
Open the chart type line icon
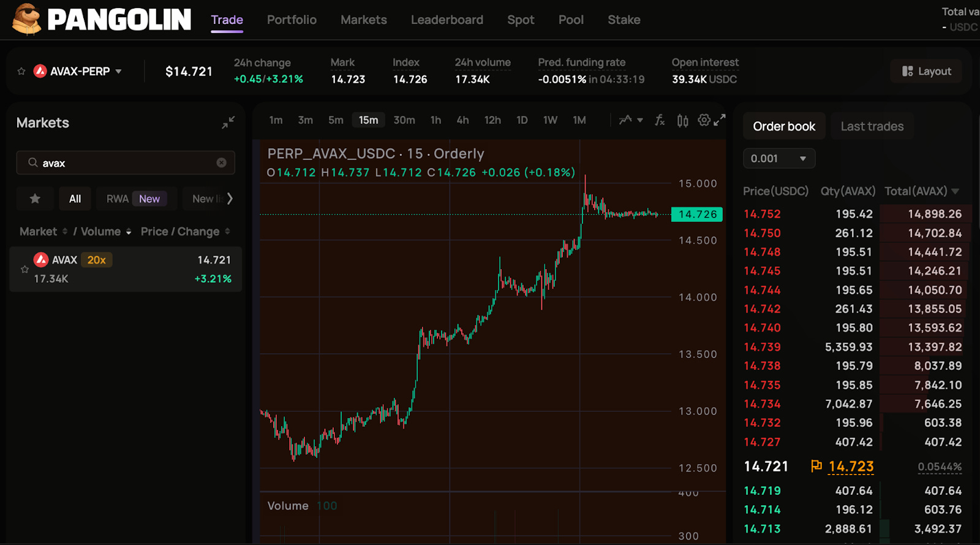(625, 120)
